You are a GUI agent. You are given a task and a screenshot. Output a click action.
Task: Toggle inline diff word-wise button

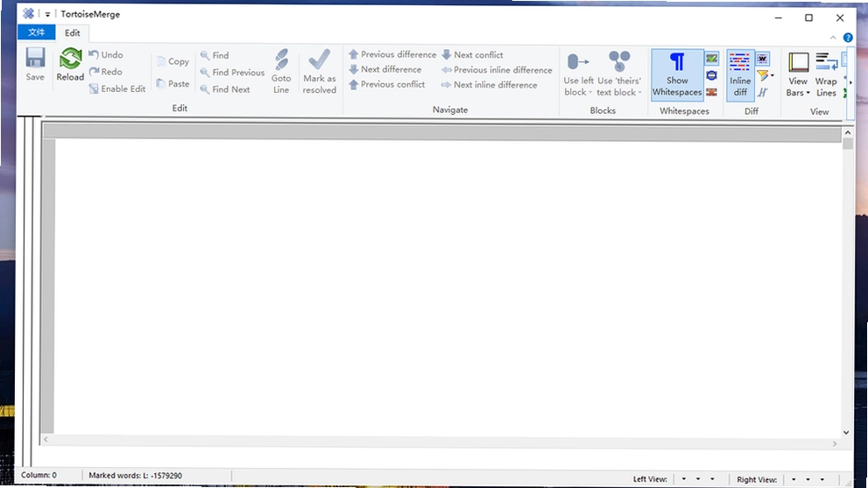(763, 59)
